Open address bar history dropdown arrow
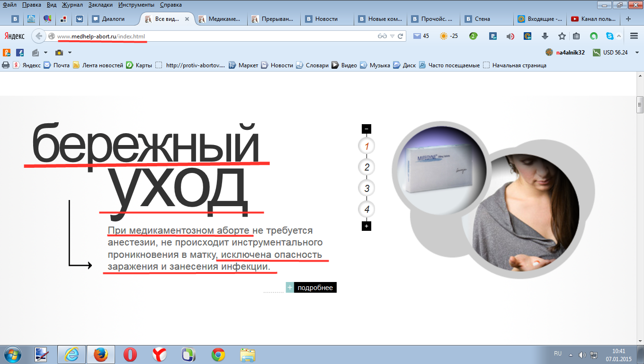This screenshot has height=364, width=644. click(392, 36)
